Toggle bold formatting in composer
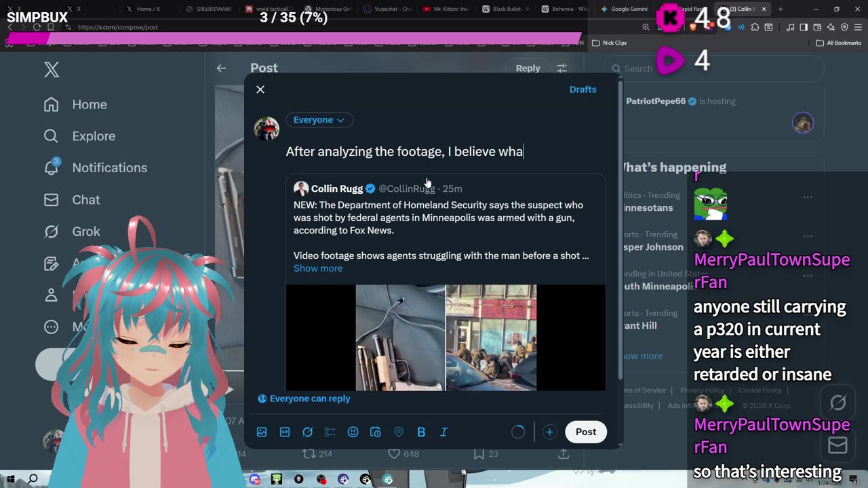Image resolution: width=868 pixels, height=488 pixels. (x=421, y=432)
